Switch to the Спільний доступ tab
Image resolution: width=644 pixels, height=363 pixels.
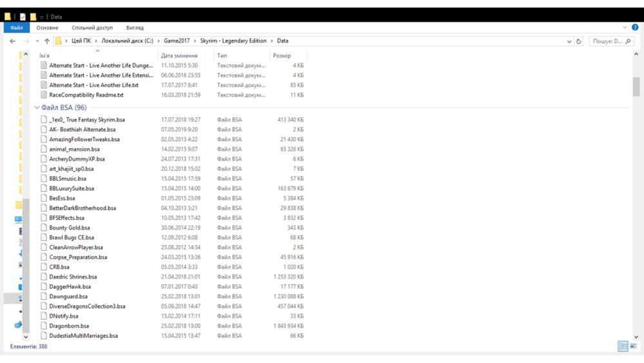92,28
